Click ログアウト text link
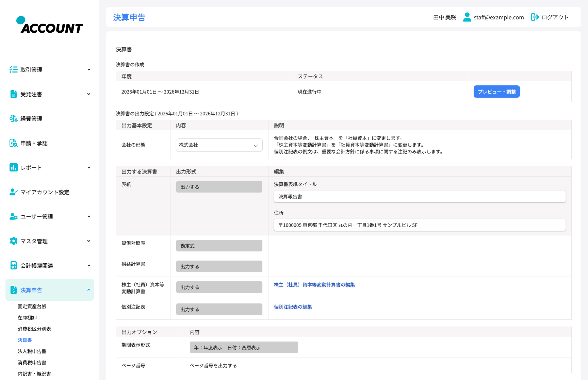Image resolution: width=588 pixels, height=380 pixels. coord(555,17)
